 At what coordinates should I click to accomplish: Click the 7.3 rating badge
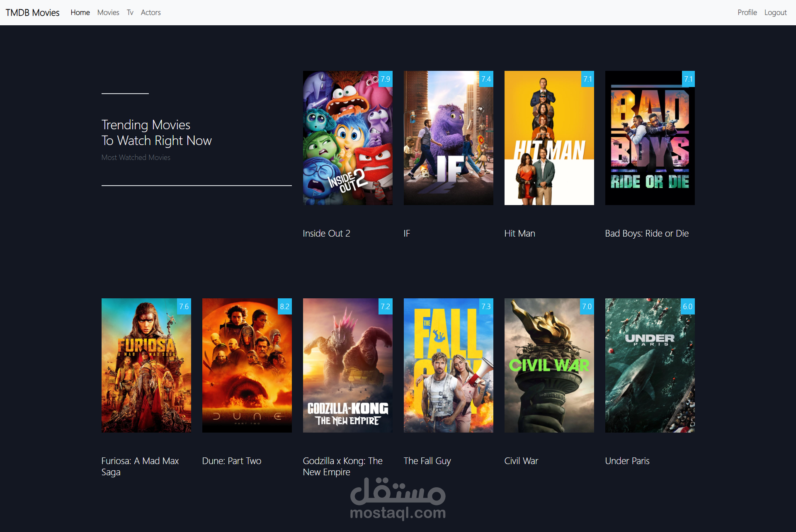click(x=486, y=306)
